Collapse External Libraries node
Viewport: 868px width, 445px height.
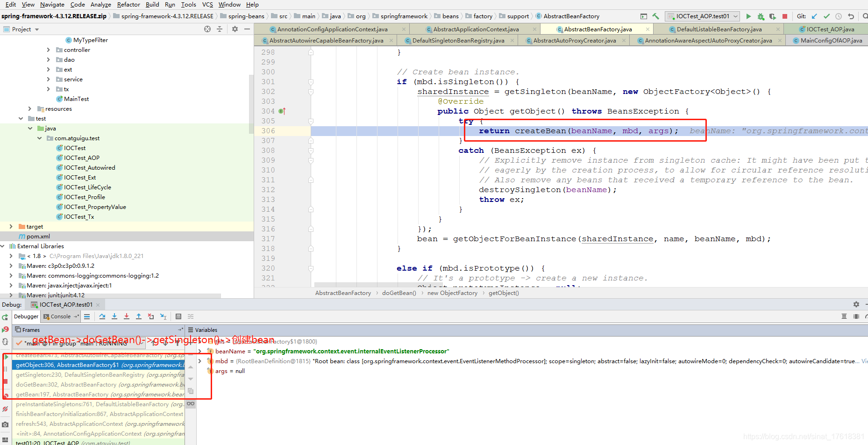click(x=2, y=246)
